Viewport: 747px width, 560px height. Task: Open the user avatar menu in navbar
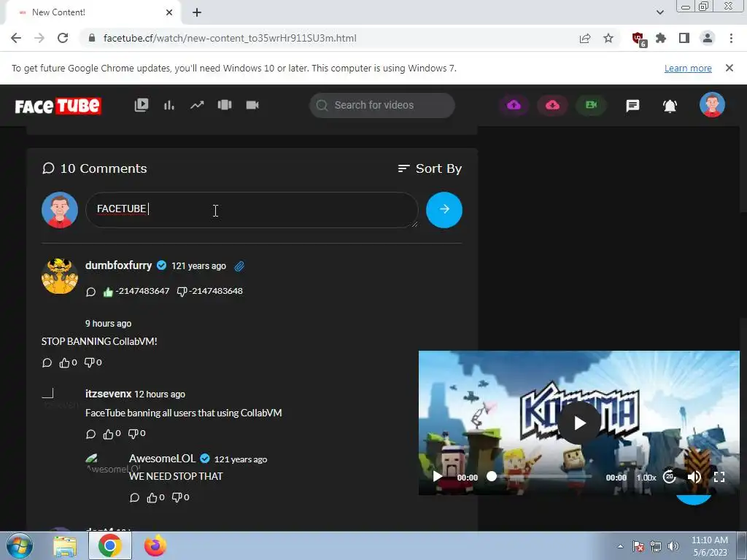pos(712,105)
